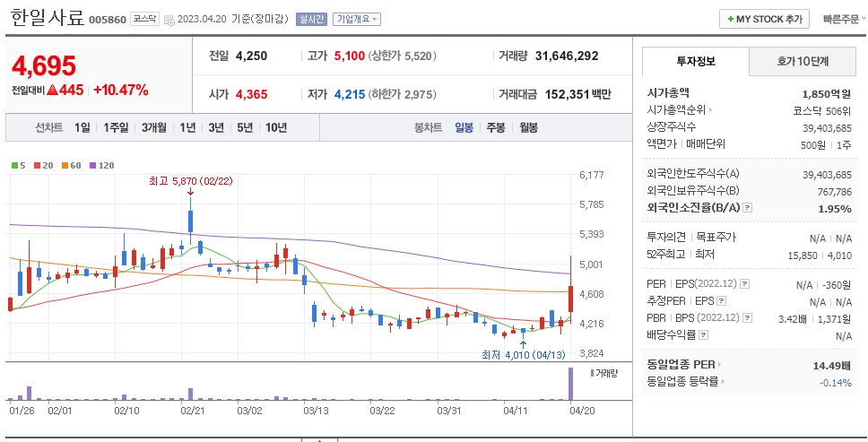Viewport: 868px width, 442px height.
Task: Select the 10년 line chart period
Action: click(x=275, y=128)
